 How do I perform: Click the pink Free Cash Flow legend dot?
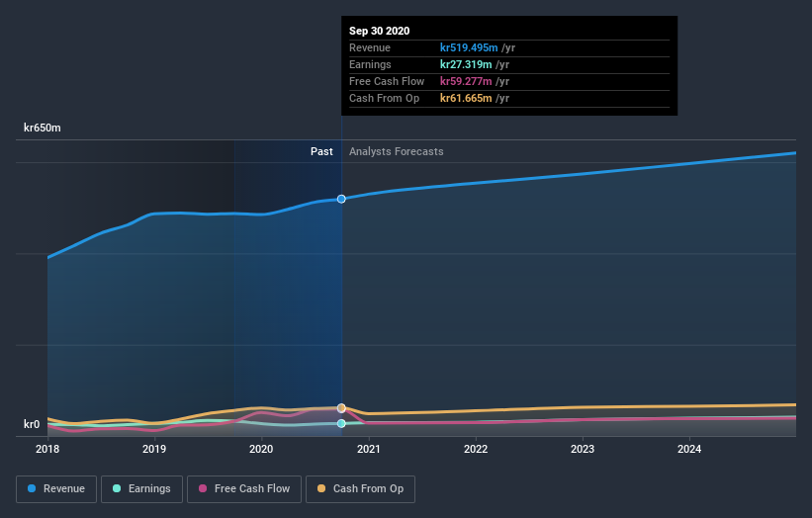point(203,488)
